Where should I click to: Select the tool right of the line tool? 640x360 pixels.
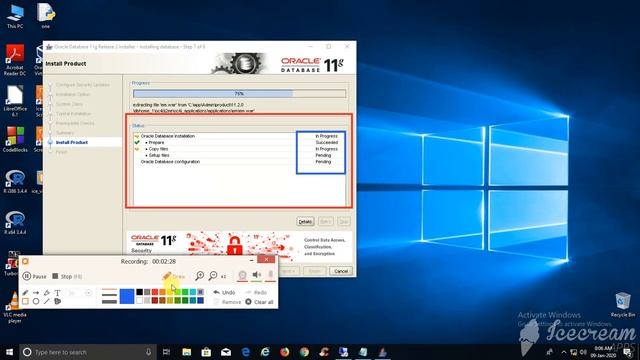click(58, 301)
